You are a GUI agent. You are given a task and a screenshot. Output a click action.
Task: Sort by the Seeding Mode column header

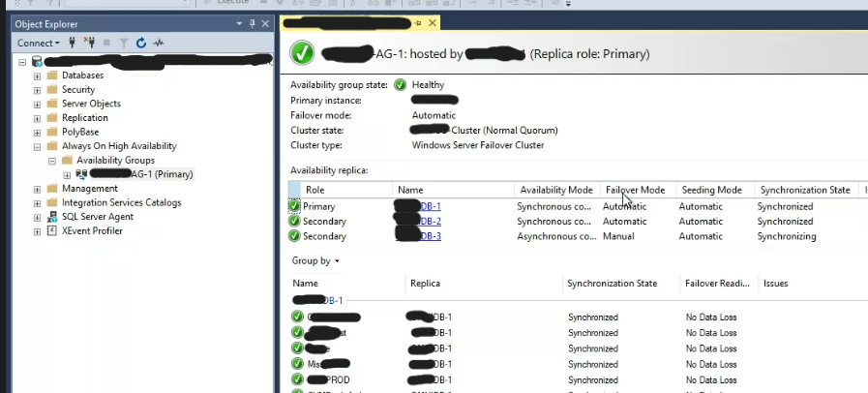715,190
